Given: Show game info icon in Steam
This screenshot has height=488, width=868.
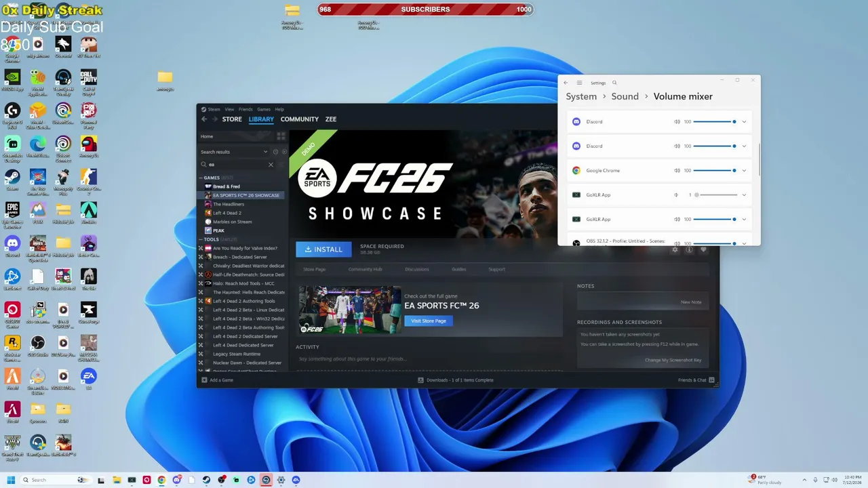Looking at the screenshot, I should pyautogui.click(x=689, y=249).
